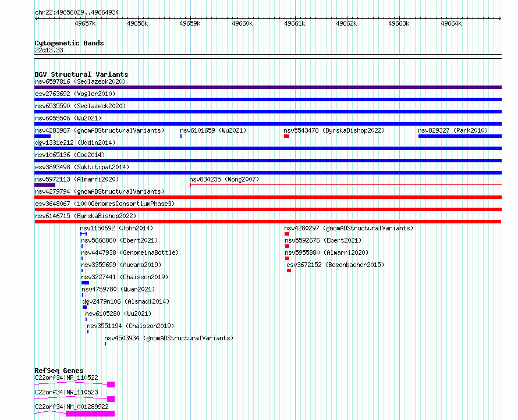The width and height of the screenshot is (518, 420).
Task: Select the blue bar under nsv829327 (Park2010)
Action: [x=460, y=136]
